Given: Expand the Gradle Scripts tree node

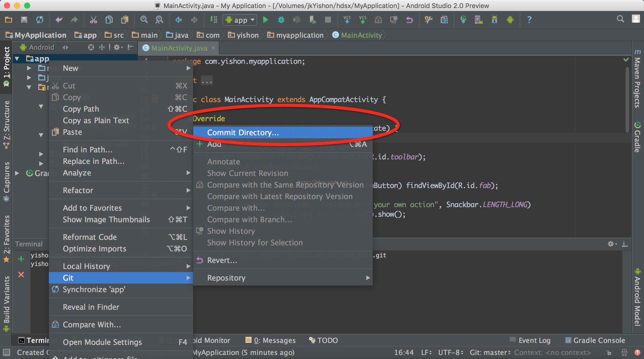Looking at the screenshot, I should (x=17, y=173).
